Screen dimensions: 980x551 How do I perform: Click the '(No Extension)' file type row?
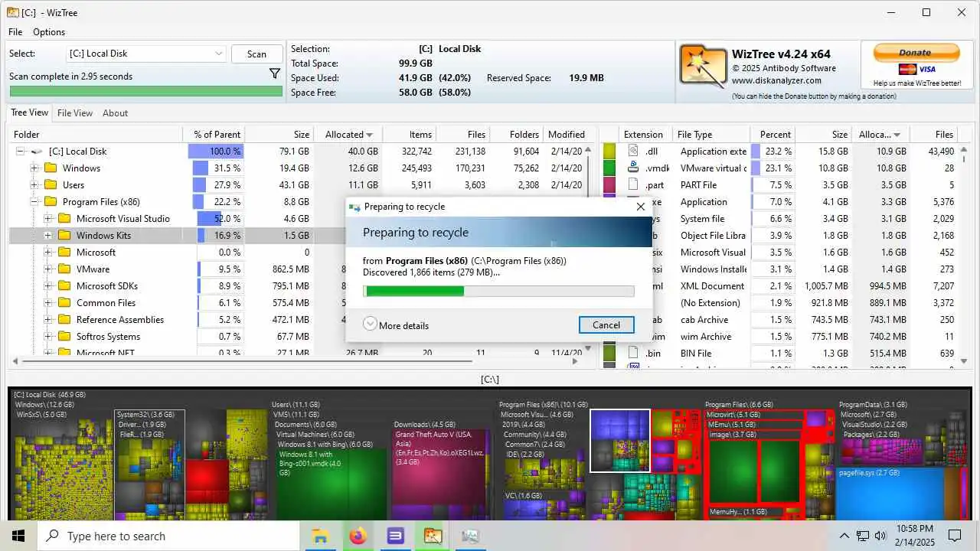click(x=778, y=302)
